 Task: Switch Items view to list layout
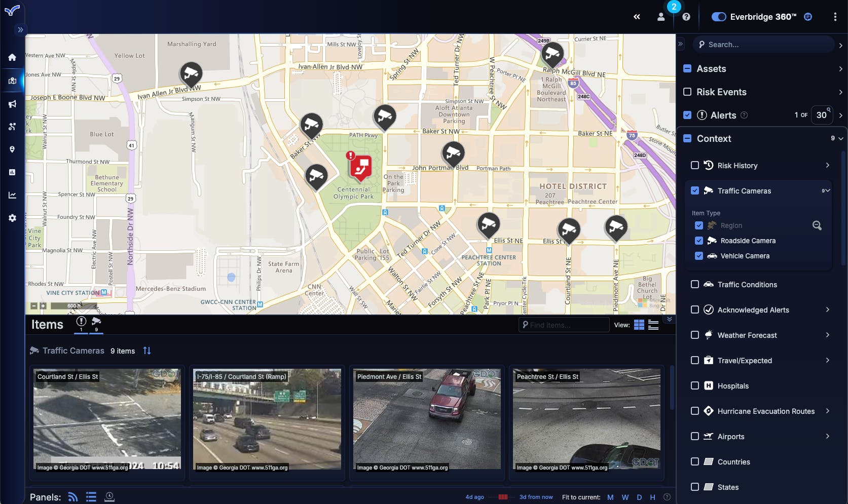pyautogui.click(x=653, y=325)
